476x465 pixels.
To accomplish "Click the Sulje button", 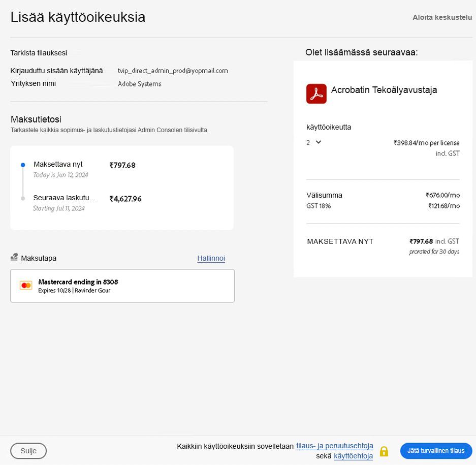I will 28,451.
